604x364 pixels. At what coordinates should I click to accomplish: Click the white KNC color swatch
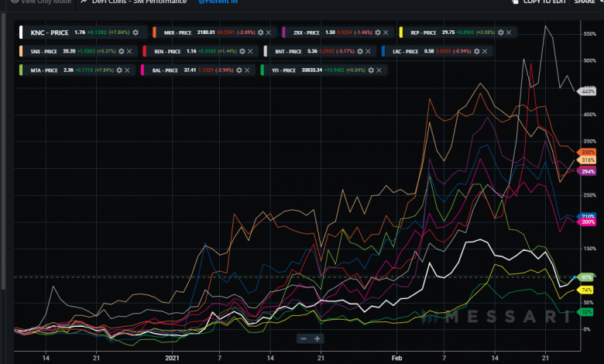tap(21, 33)
